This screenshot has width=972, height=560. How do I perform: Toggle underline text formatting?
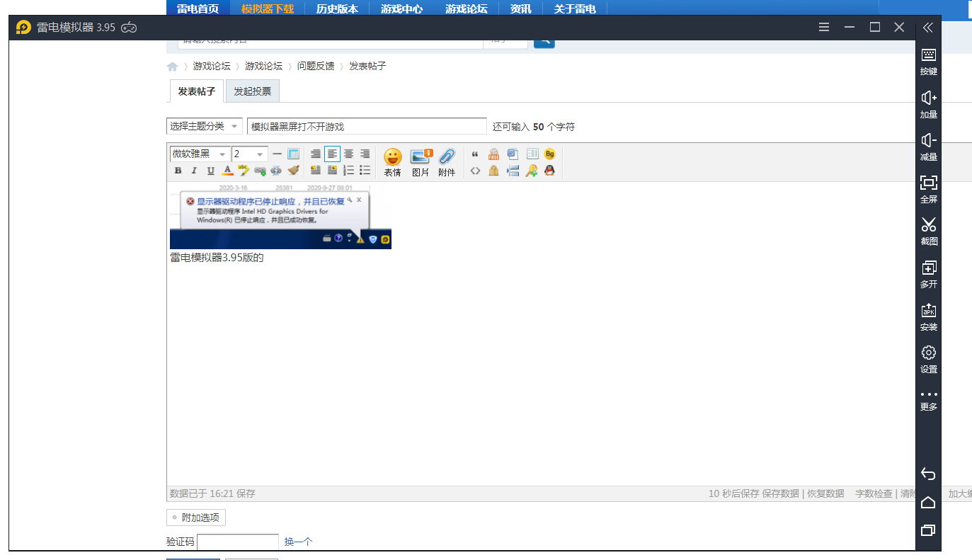tap(210, 171)
